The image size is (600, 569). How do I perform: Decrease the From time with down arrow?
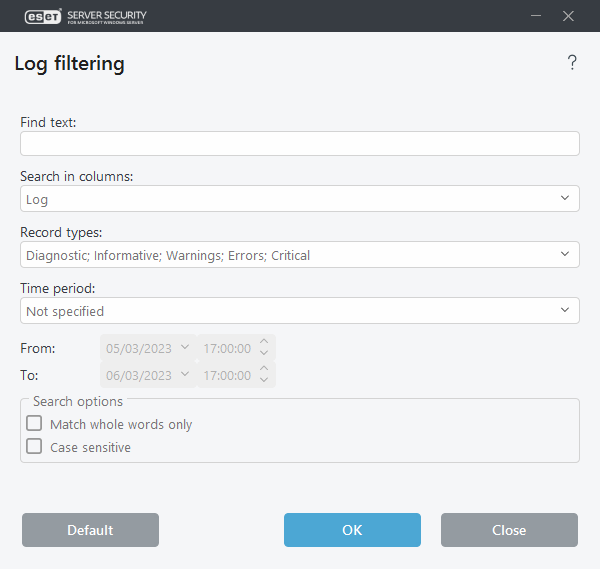(x=264, y=353)
